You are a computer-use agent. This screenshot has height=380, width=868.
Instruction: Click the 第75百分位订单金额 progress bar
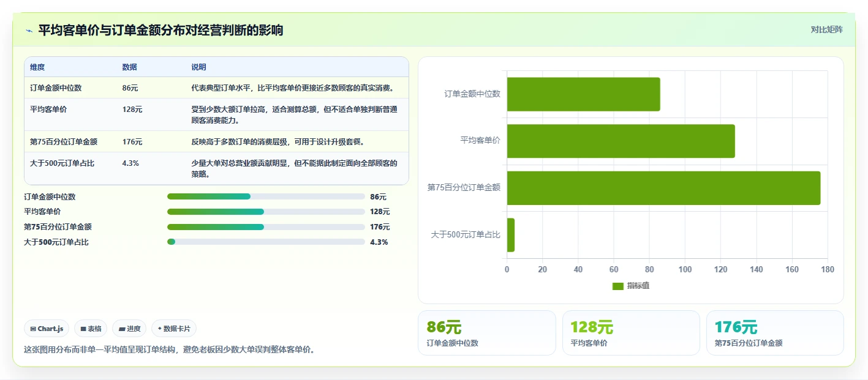tap(266, 227)
